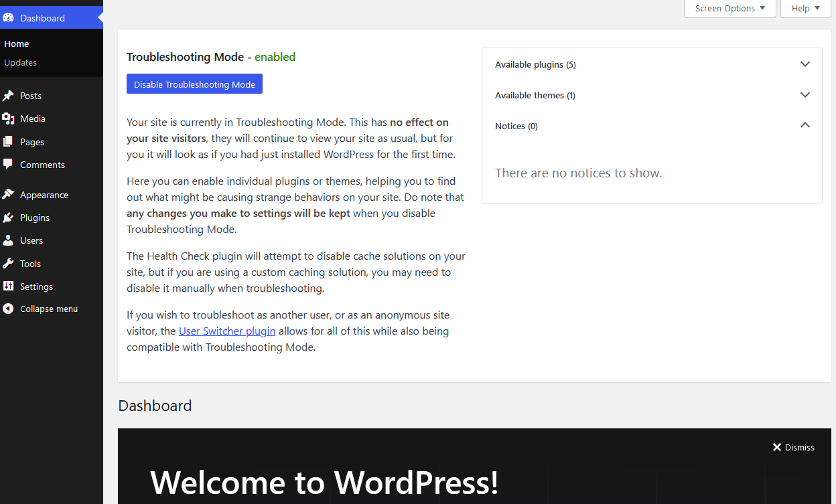This screenshot has height=504, width=836.
Task: Select the Dashboard menu label text
Action: (42, 18)
